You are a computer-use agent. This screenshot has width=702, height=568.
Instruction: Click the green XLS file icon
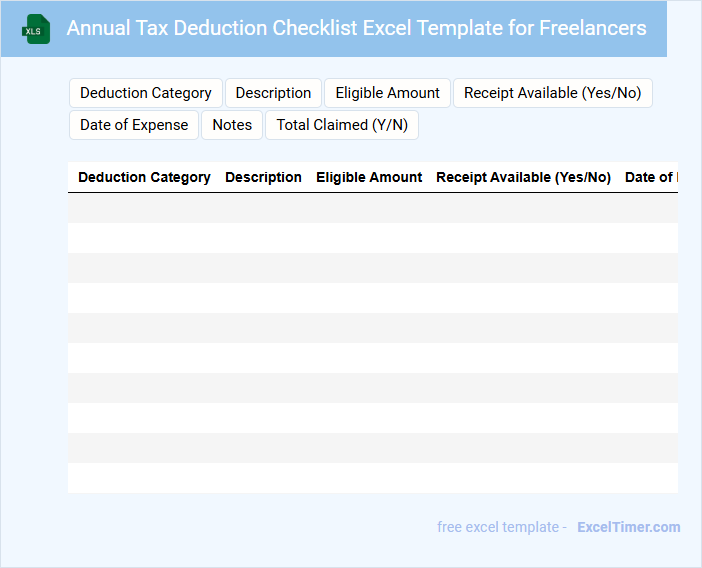tap(36, 29)
